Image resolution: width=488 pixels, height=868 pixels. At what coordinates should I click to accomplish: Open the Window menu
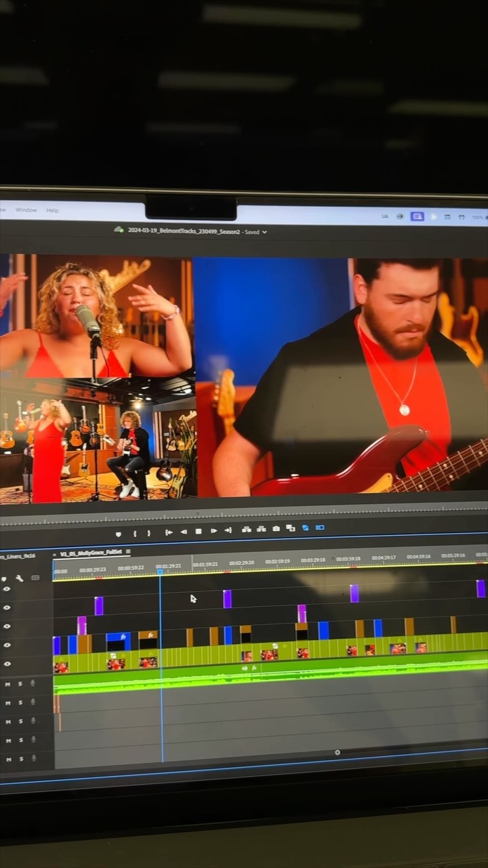(26, 210)
